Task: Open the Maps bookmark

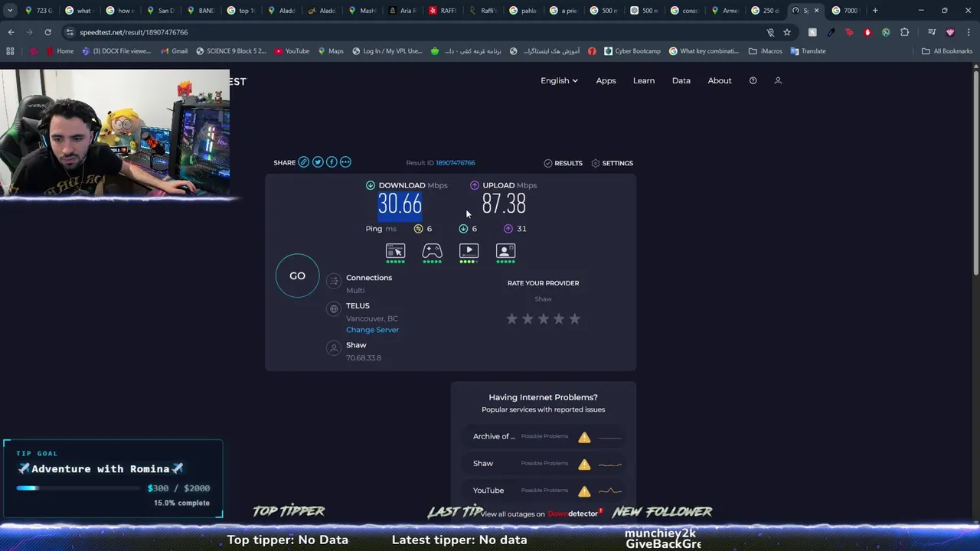Action: pyautogui.click(x=329, y=51)
